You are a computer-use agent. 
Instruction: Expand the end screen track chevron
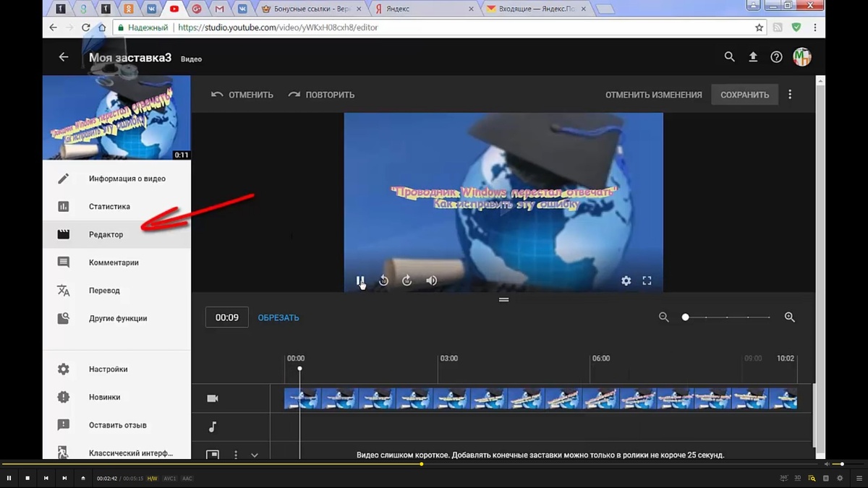click(255, 455)
